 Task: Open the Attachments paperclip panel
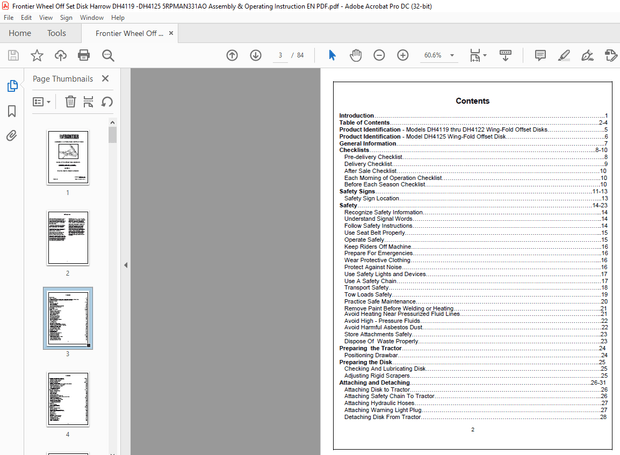click(x=12, y=136)
